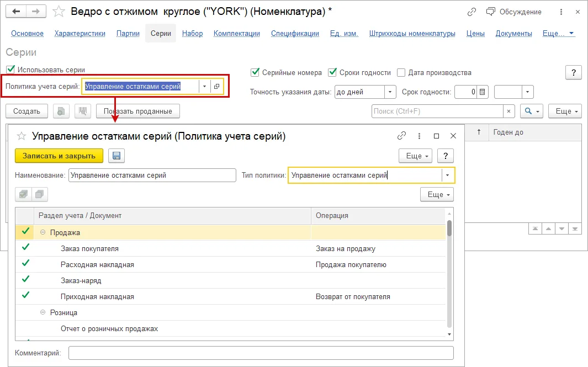The height and width of the screenshot is (367, 588).
Task: Click Создать to add a series
Action: tap(27, 111)
